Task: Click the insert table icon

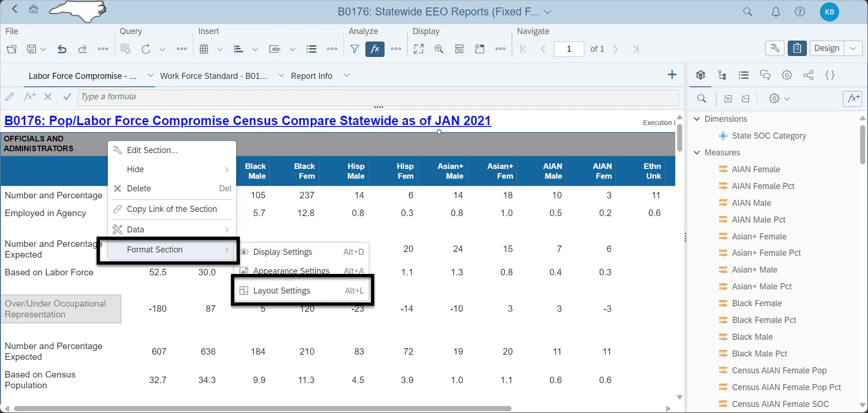Action: pyautogui.click(x=204, y=49)
